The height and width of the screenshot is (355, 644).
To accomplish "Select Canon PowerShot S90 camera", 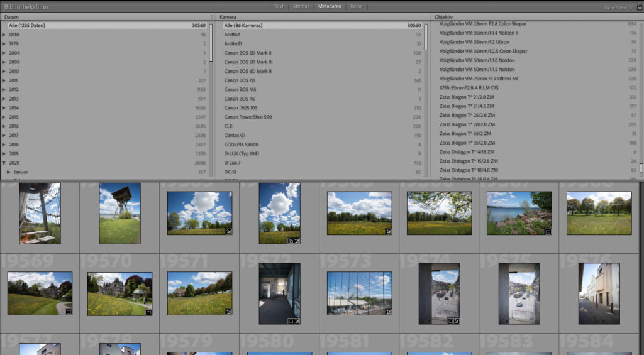I will 323,117.
